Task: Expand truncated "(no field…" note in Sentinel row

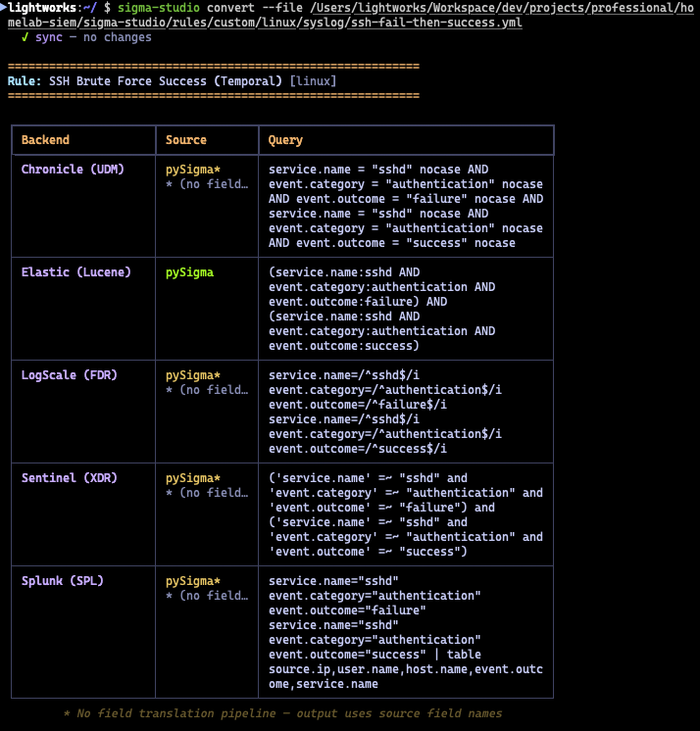Action: coord(206,493)
